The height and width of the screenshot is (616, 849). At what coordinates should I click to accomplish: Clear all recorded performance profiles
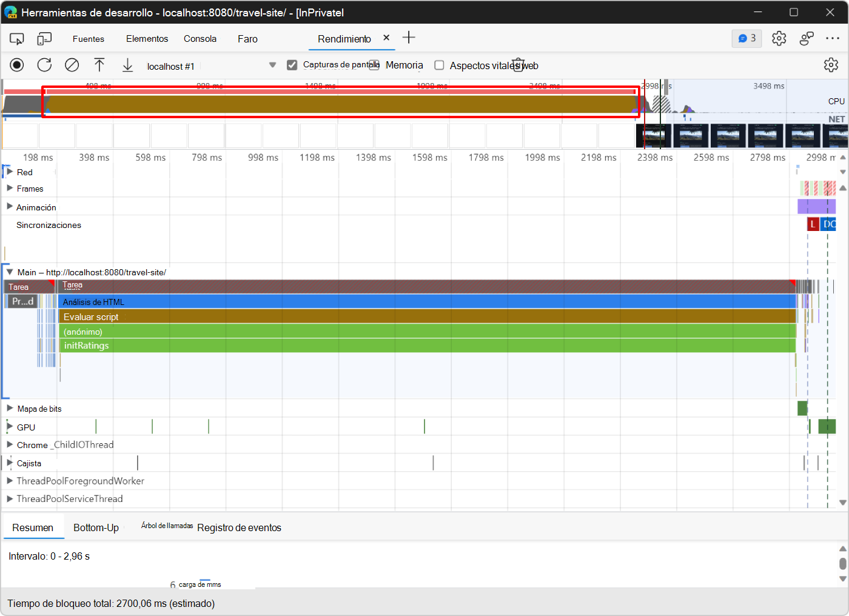point(72,65)
